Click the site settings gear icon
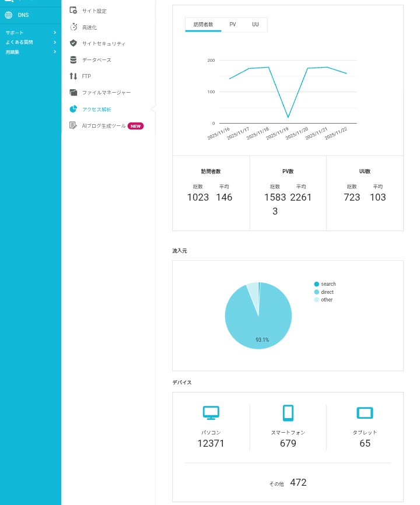 [x=73, y=10]
